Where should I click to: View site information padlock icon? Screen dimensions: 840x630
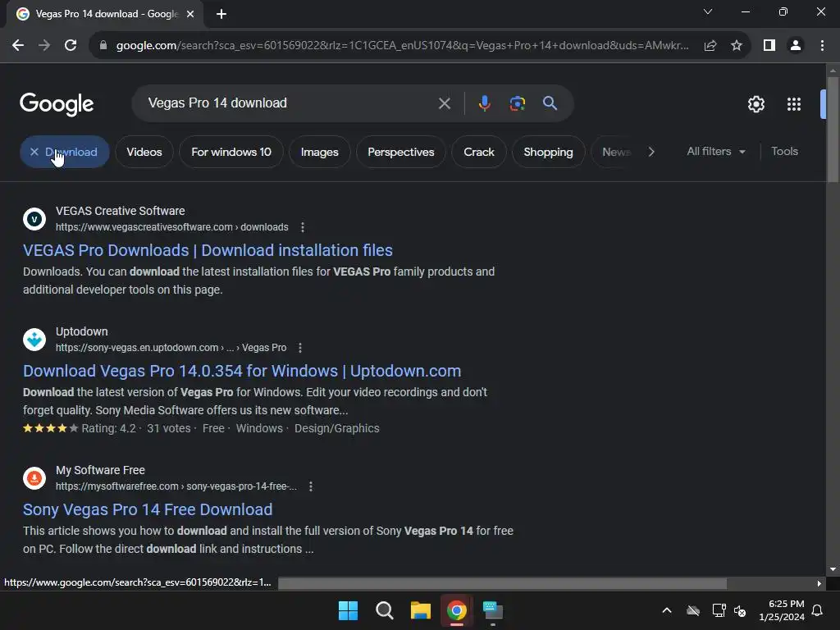click(103, 46)
